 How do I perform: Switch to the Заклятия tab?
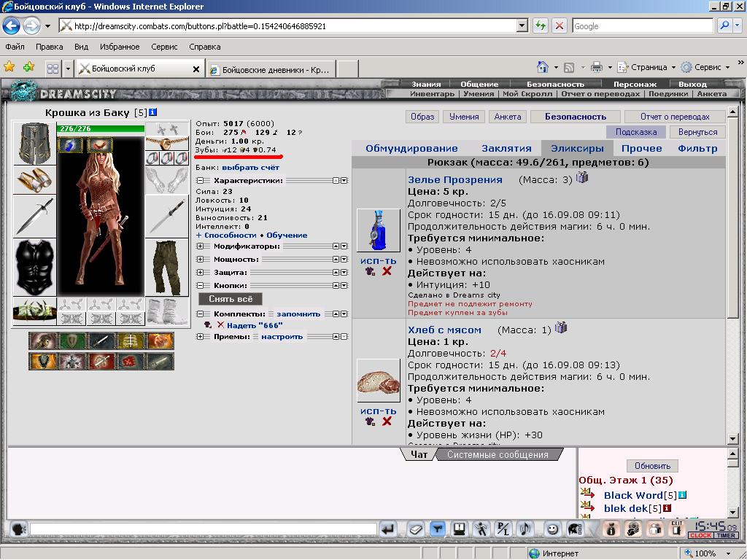coord(506,149)
